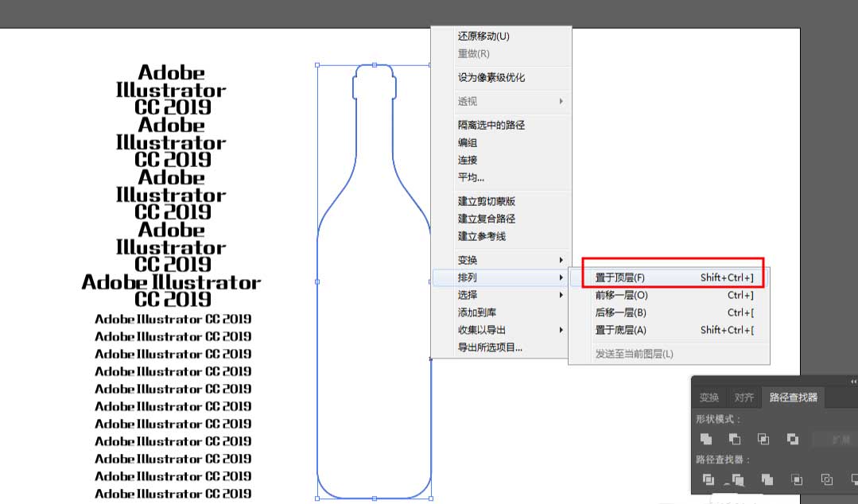Click the Outline pathfinder icon
The width and height of the screenshot is (858, 504).
tap(826, 480)
